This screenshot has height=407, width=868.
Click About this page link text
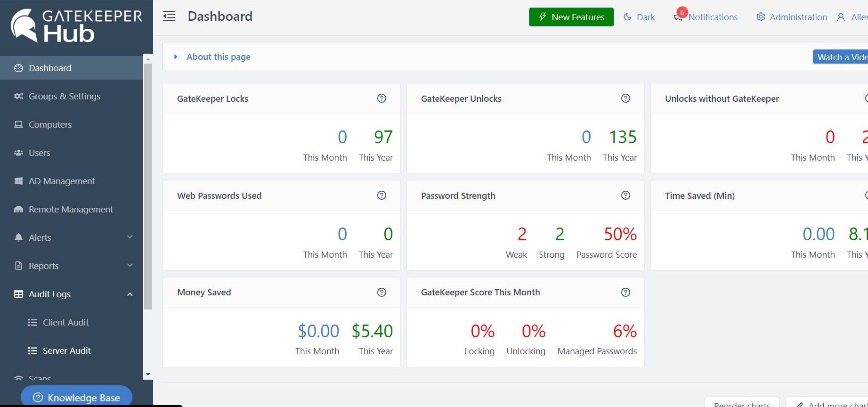pos(219,57)
